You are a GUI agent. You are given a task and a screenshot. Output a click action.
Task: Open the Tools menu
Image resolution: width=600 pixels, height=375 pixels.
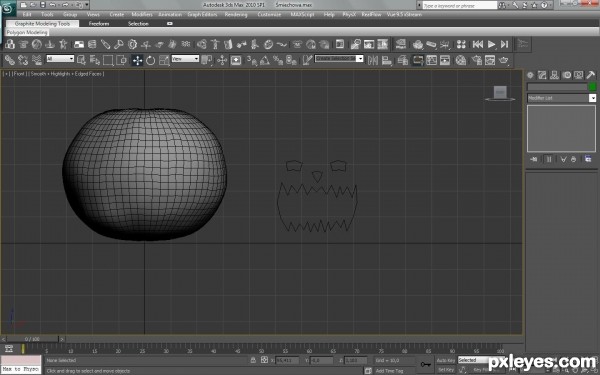(x=47, y=15)
